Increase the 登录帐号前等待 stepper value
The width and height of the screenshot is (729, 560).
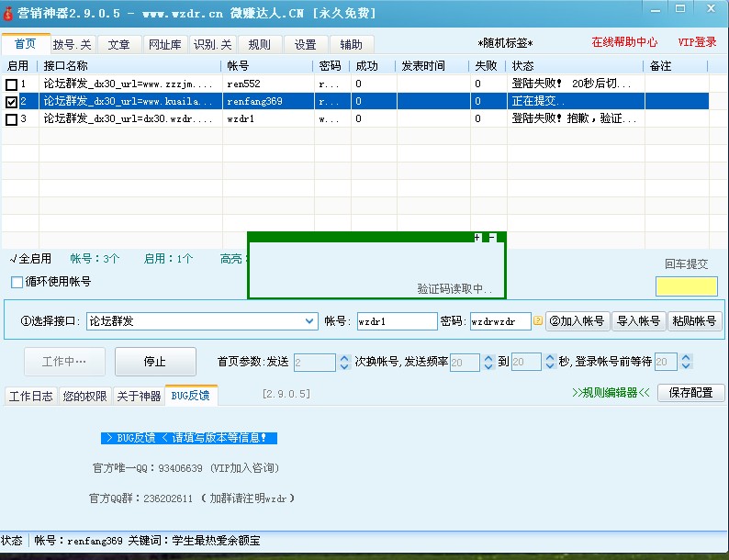point(686,358)
